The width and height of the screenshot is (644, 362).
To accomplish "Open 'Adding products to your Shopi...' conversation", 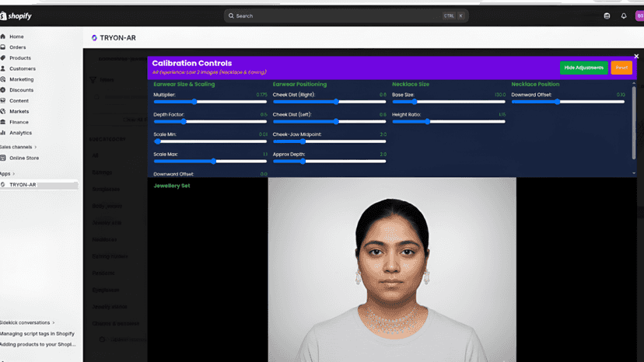I will (38, 344).
